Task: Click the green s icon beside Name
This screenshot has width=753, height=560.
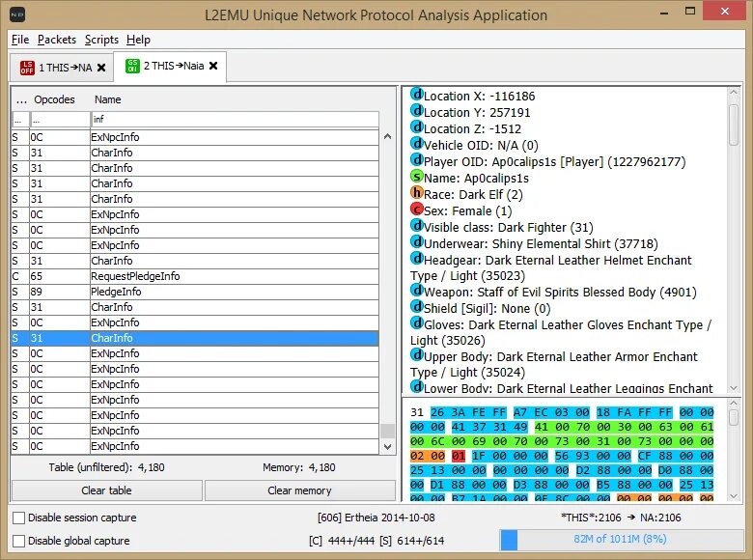Action: click(x=417, y=177)
